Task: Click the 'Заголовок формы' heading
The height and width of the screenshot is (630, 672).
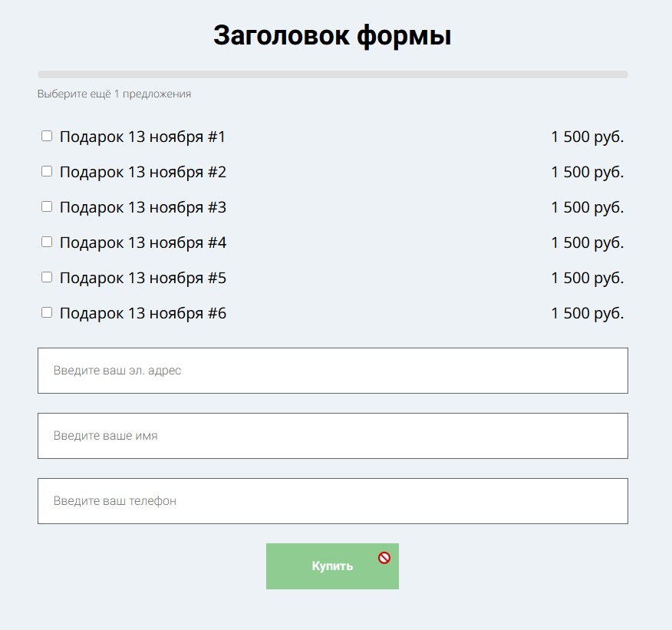Action: coord(332,35)
